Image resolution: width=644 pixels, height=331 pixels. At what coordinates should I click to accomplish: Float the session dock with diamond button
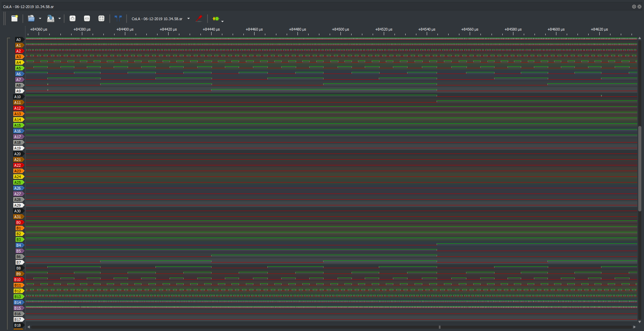coord(634,7)
